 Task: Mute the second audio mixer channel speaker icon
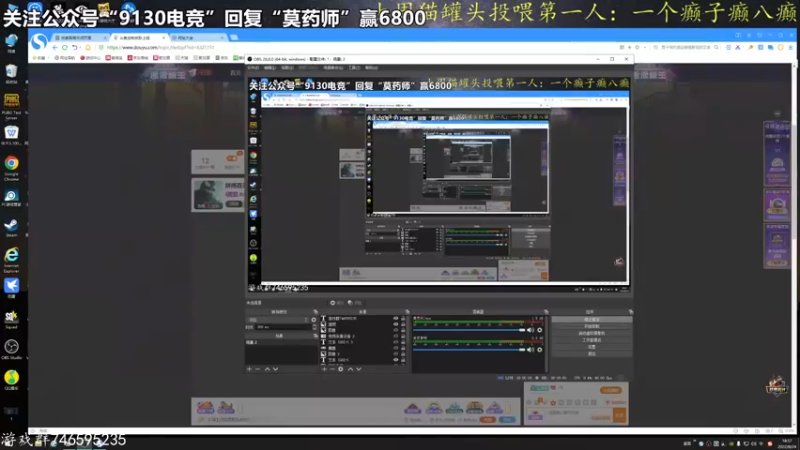(x=531, y=349)
